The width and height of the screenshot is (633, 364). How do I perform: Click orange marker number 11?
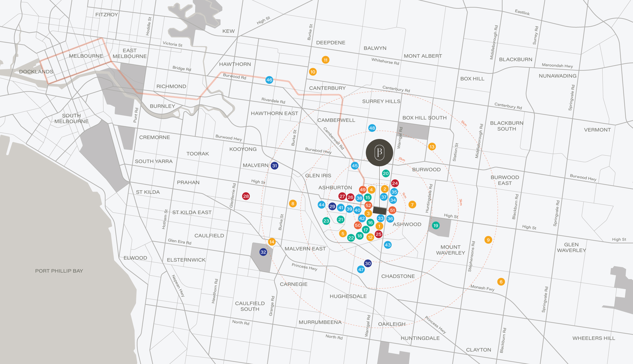325,60
